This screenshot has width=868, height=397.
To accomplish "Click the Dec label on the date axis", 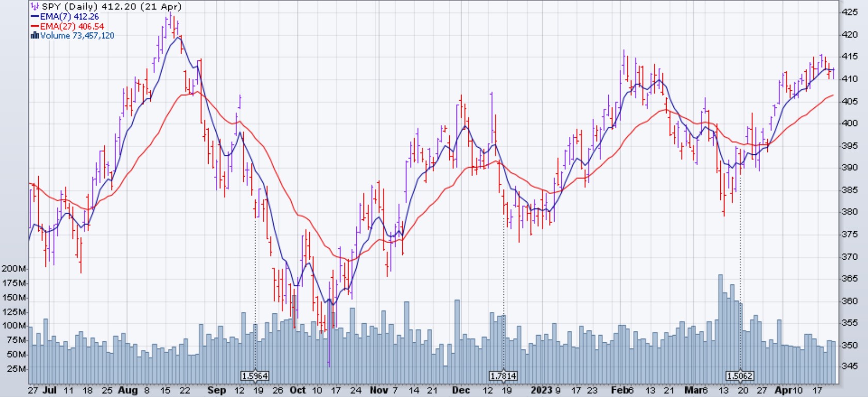I will point(461,390).
